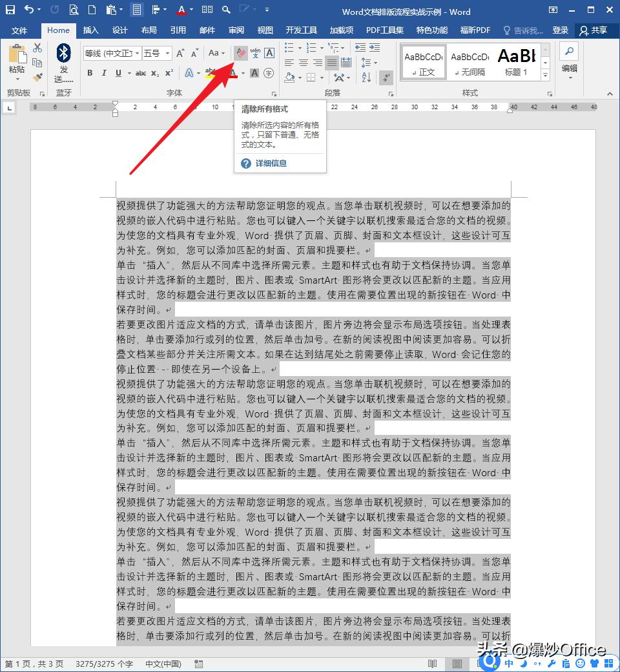The image size is (620, 672).
Task: Toggle italic formatting
Action: [105, 72]
